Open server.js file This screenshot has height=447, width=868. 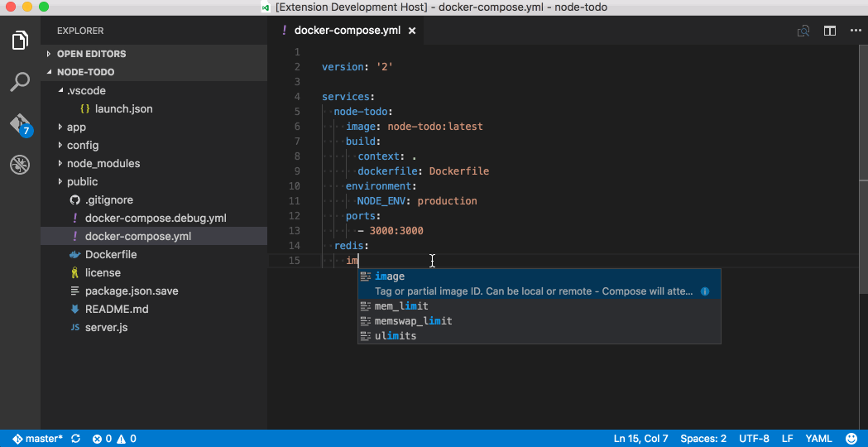pos(154,327)
